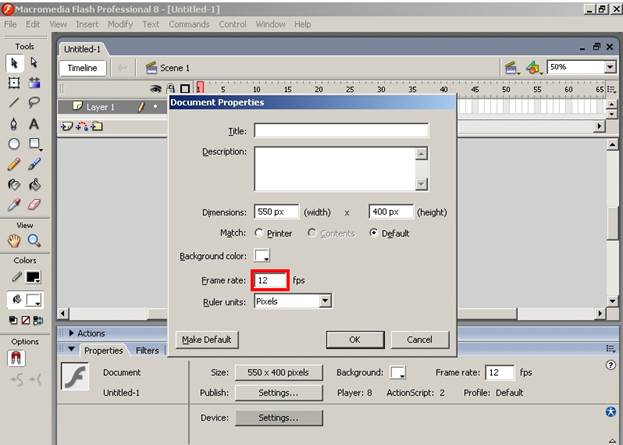
Task: Open the File menu
Action: pos(10,24)
